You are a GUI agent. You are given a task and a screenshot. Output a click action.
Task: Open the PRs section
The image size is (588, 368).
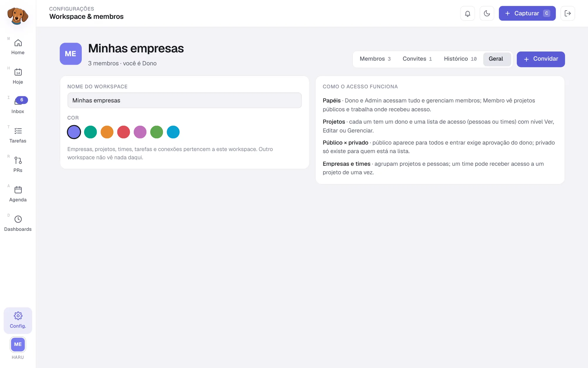pos(18,165)
